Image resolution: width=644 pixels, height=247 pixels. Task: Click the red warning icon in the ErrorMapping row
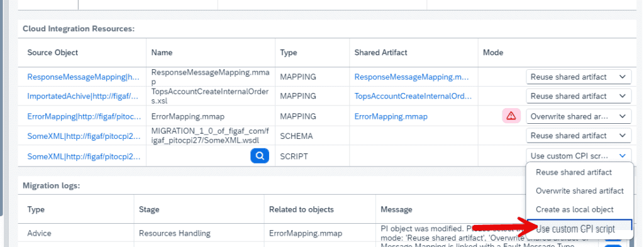[511, 116]
